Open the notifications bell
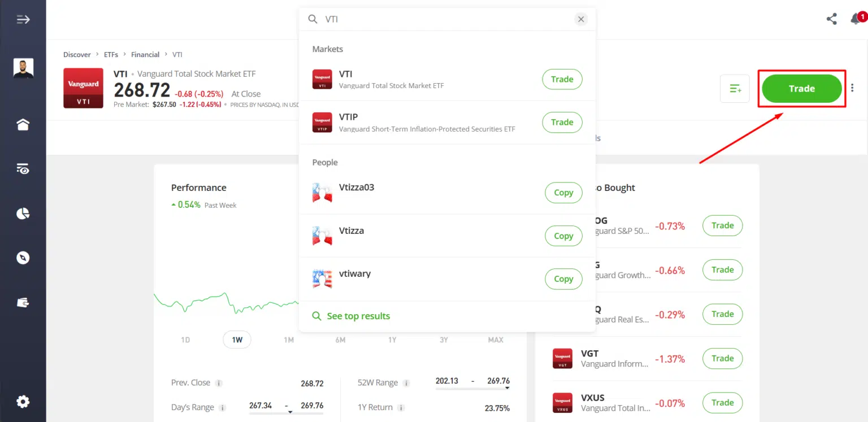The image size is (868, 422). coord(856,19)
